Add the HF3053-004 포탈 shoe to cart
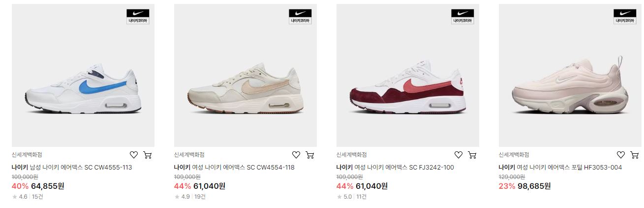 click(x=634, y=155)
